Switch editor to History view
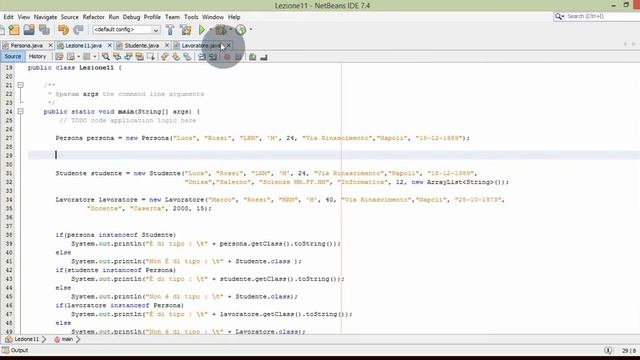This screenshot has height=360, width=640. 37,56
